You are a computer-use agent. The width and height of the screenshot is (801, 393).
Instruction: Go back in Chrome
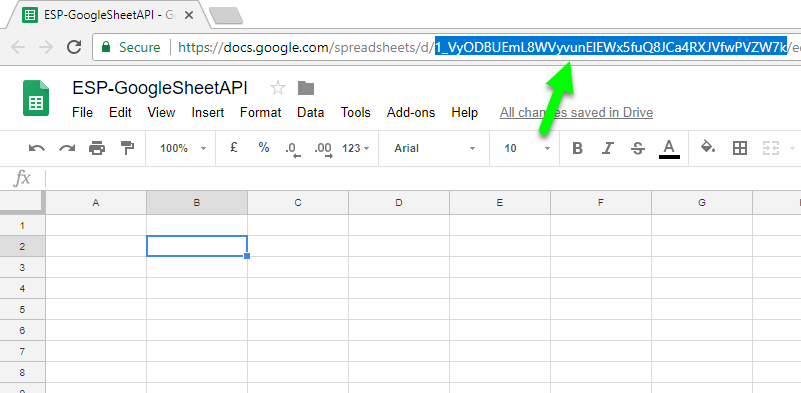point(18,47)
